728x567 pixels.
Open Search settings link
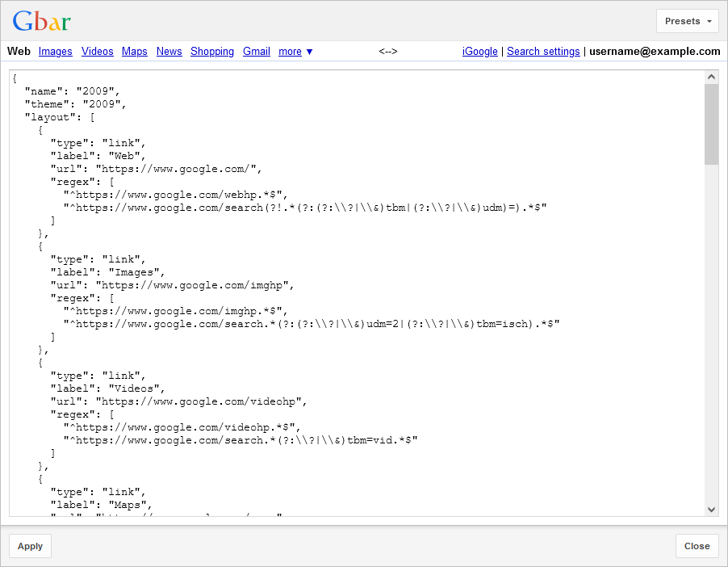click(x=543, y=51)
